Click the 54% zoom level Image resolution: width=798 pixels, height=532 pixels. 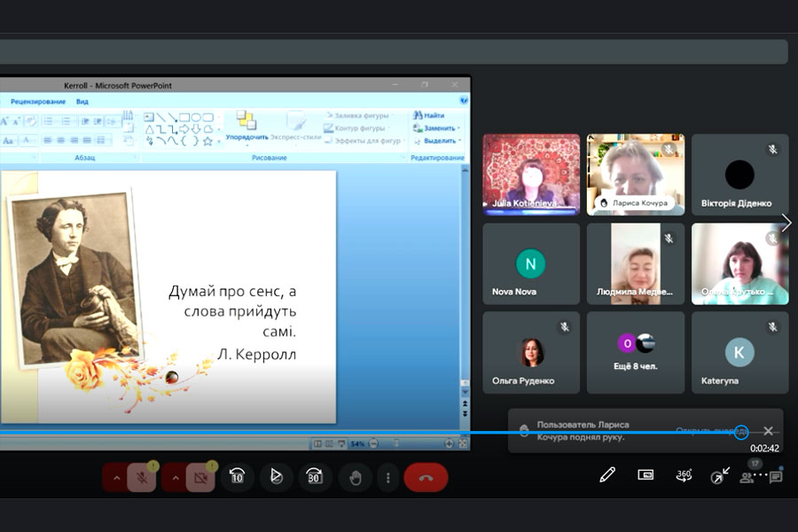[357, 444]
